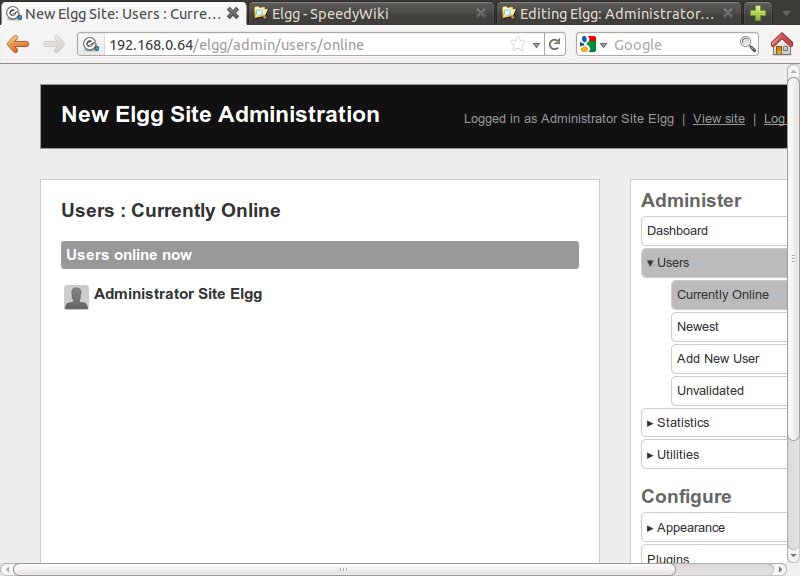
Task: Open the Newest users page
Action: pyautogui.click(x=729, y=327)
